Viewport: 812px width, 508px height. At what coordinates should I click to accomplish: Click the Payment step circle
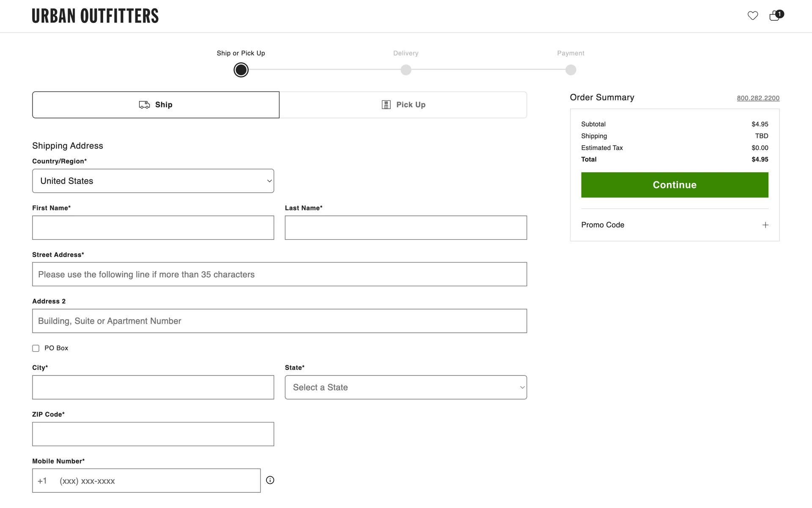(571, 70)
